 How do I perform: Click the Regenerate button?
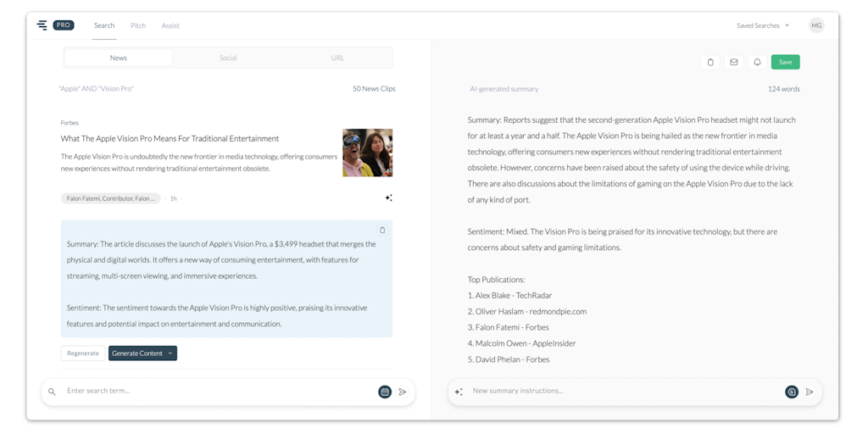point(83,353)
